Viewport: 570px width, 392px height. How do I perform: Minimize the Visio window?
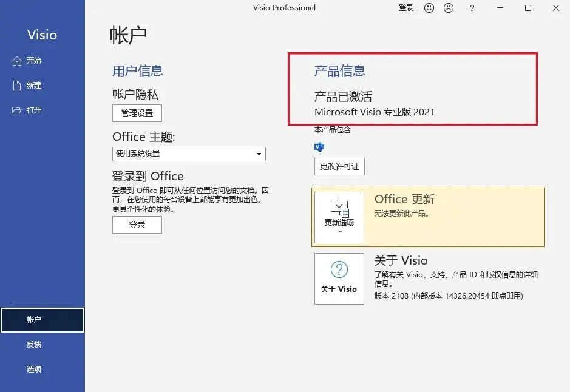[x=500, y=8]
